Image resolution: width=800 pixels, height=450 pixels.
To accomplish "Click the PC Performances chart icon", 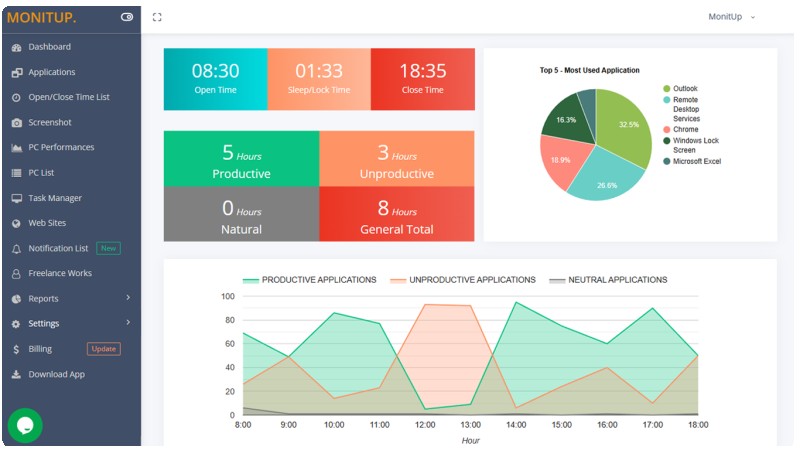I will tap(16, 148).
